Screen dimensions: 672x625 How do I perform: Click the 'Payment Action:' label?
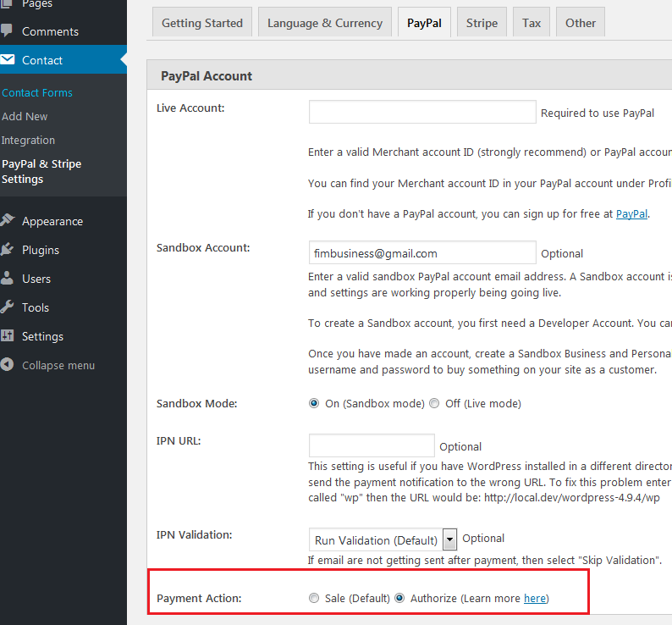(x=199, y=599)
